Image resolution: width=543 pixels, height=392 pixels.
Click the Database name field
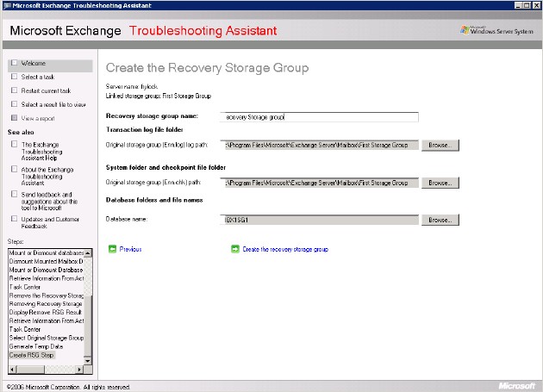pyautogui.click(x=319, y=220)
